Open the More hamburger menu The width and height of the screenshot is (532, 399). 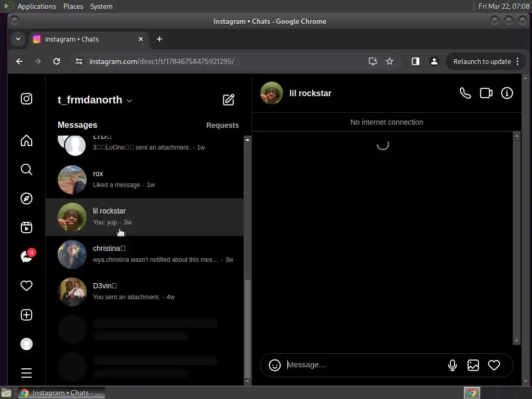[26, 373]
